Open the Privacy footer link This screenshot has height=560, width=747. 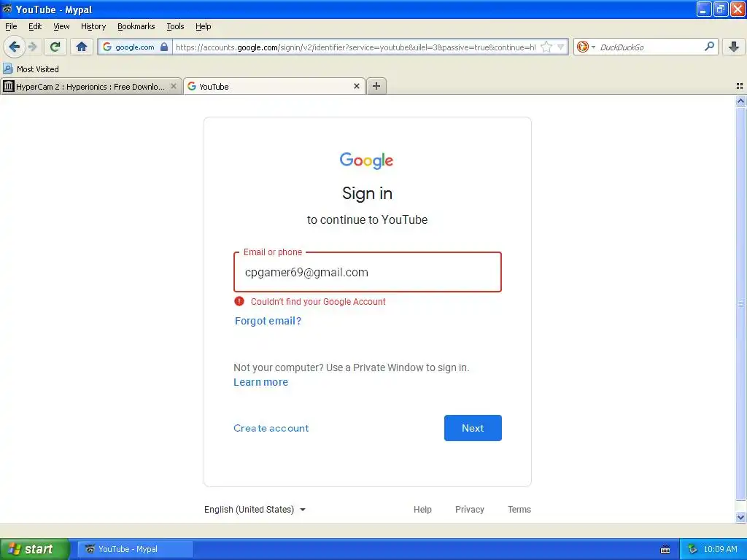tap(470, 510)
